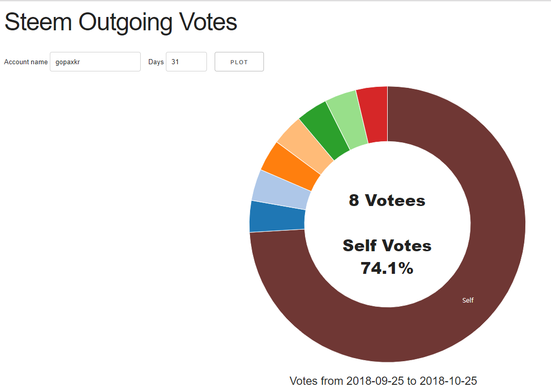This screenshot has height=392, width=551.
Task: Select the light blue chart slice
Action: point(281,190)
